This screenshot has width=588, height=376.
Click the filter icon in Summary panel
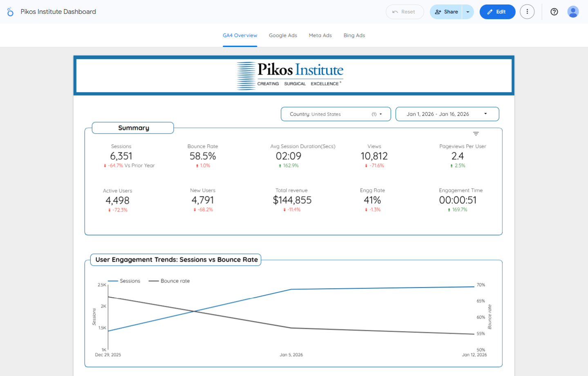(476, 134)
